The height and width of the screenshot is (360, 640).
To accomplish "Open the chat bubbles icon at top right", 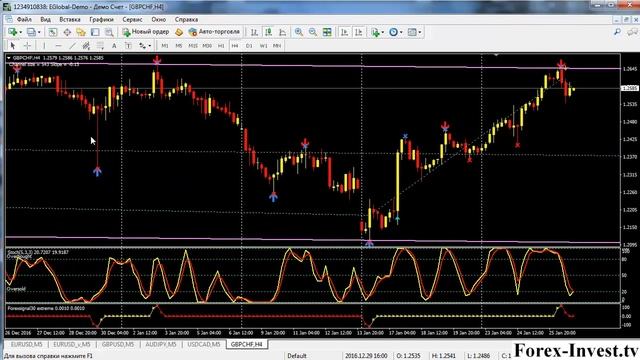I will click(x=632, y=32).
